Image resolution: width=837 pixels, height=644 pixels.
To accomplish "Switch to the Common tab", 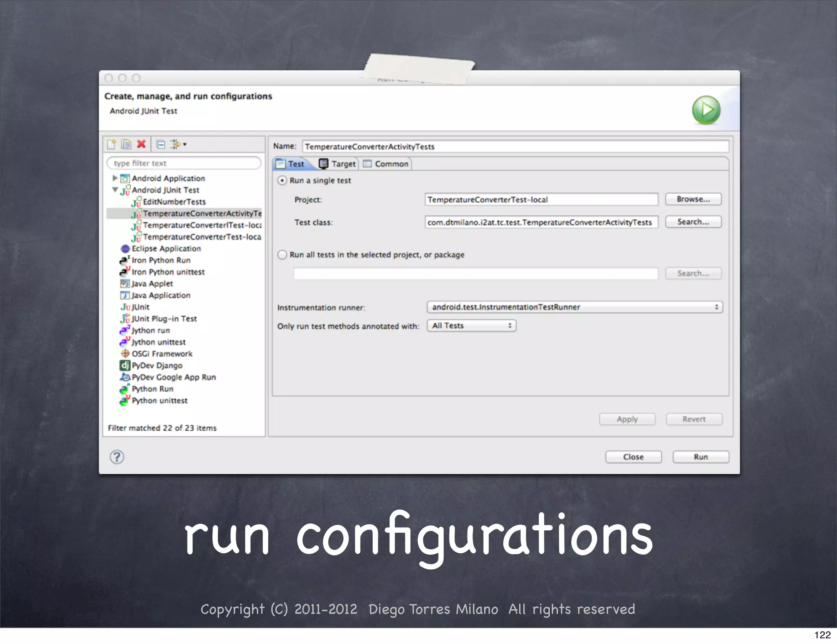I will pos(386,164).
